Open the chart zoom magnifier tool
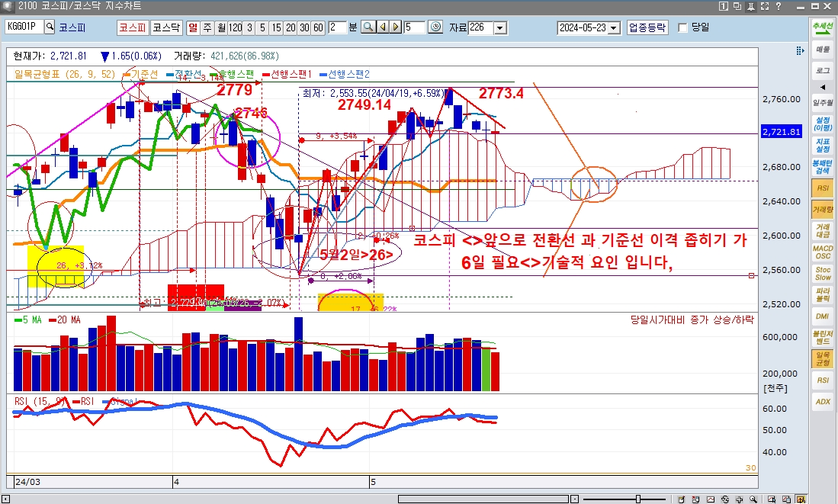The image size is (838, 504). point(368,27)
